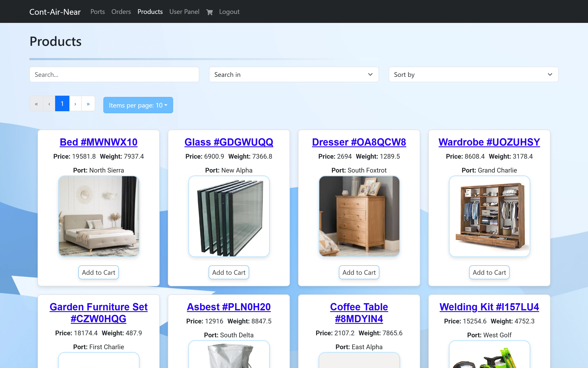Expand 'Items per page: 10' dropdown
Image resolution: width=588 pixels, height=368 pixels.
[138, 105]
